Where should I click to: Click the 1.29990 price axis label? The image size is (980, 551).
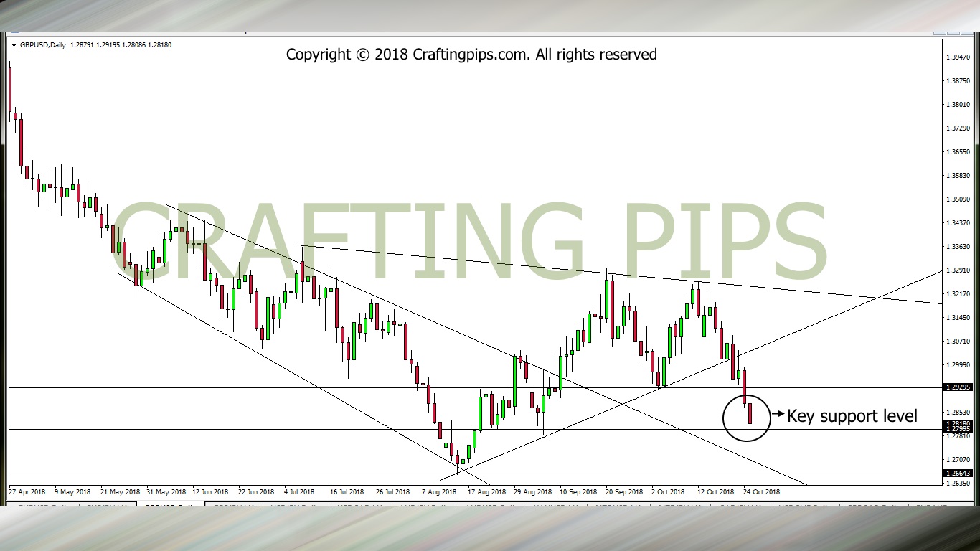pos(959,365)
